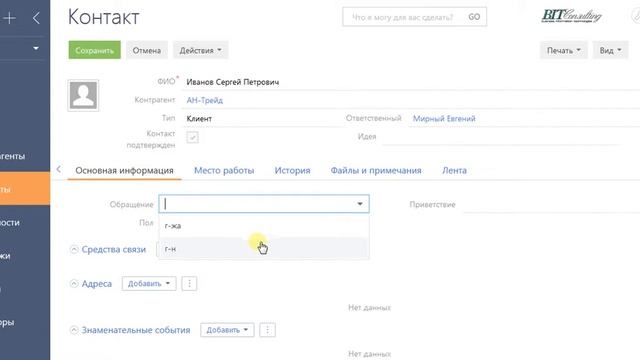Open the more options menu for Адреса

coord(189,284)
